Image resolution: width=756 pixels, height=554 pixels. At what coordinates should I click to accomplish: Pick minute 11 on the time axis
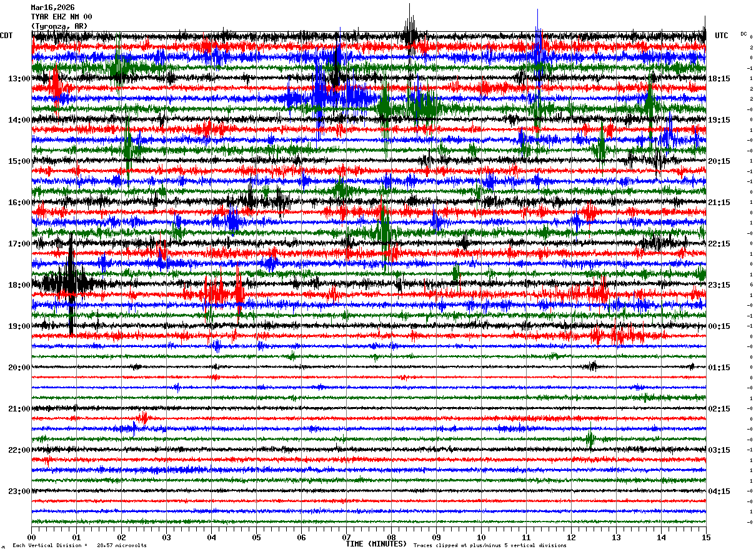coord(526,537)
